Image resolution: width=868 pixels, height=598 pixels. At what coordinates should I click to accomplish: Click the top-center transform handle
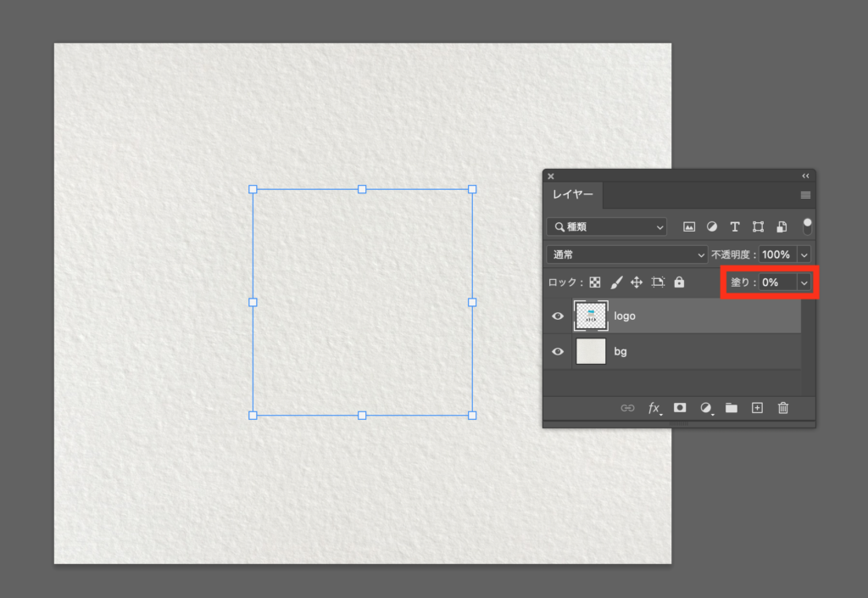pyautogui.click(x=362, y=189)
